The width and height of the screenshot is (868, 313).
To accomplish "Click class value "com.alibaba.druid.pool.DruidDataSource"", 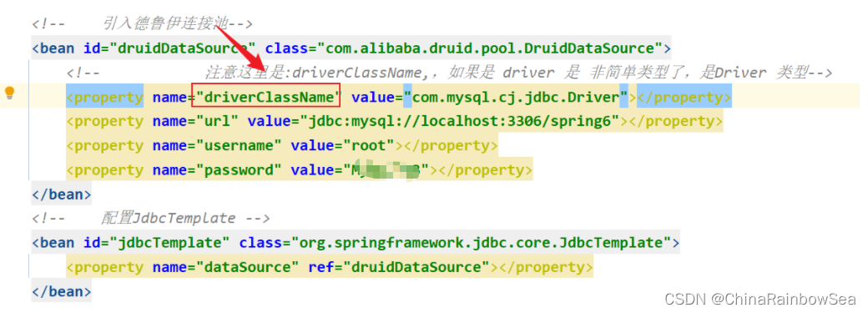I will 489,48.
